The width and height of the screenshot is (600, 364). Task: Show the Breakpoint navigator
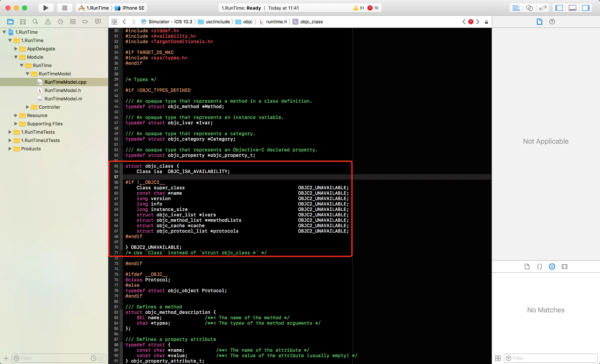coord(85,22)
